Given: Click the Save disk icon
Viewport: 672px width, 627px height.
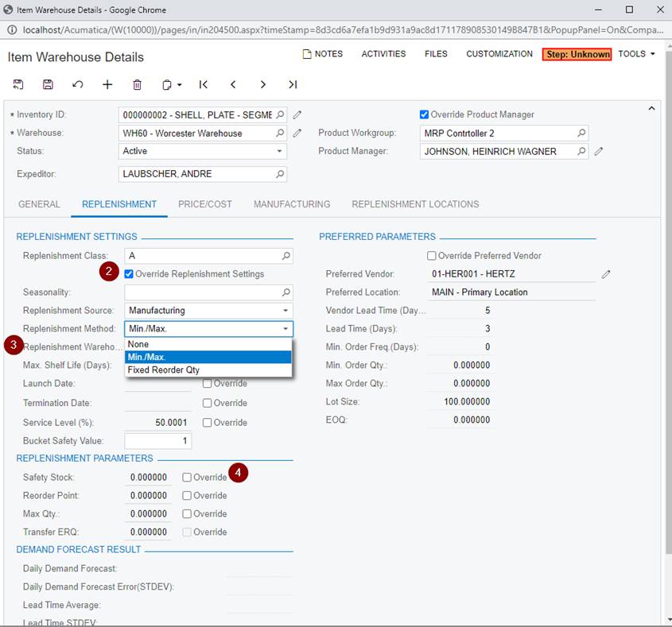Looking at the screenshot, I should [48, 84].
